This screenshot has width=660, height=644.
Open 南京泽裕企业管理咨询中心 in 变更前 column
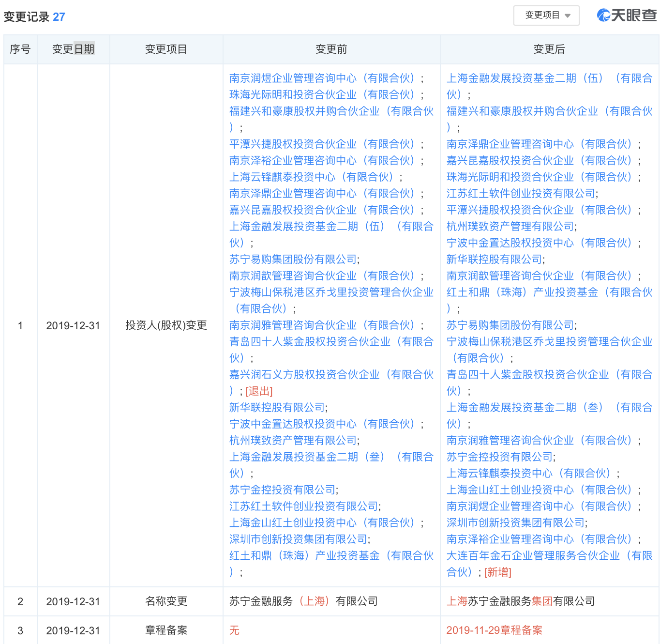point(324,161)
